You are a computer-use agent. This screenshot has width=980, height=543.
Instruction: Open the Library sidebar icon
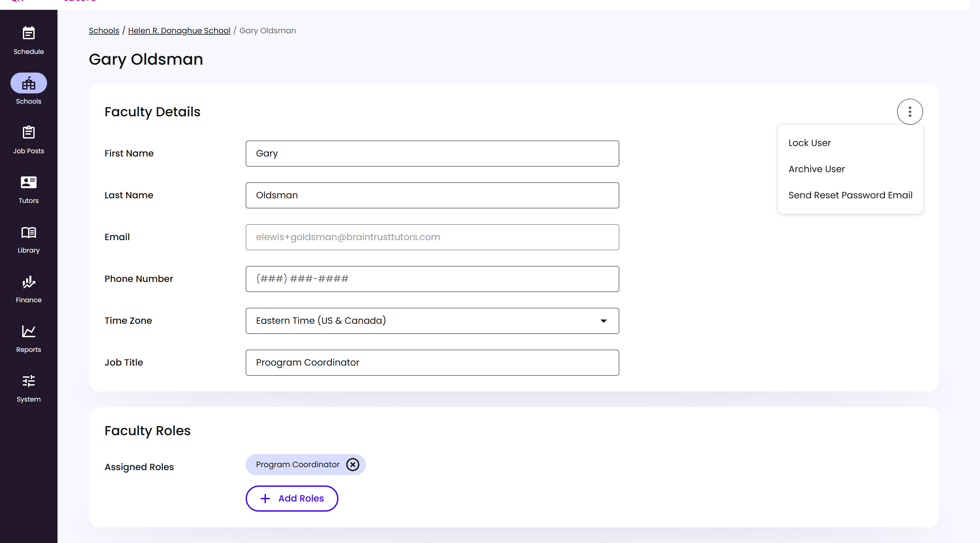(28, 232)
